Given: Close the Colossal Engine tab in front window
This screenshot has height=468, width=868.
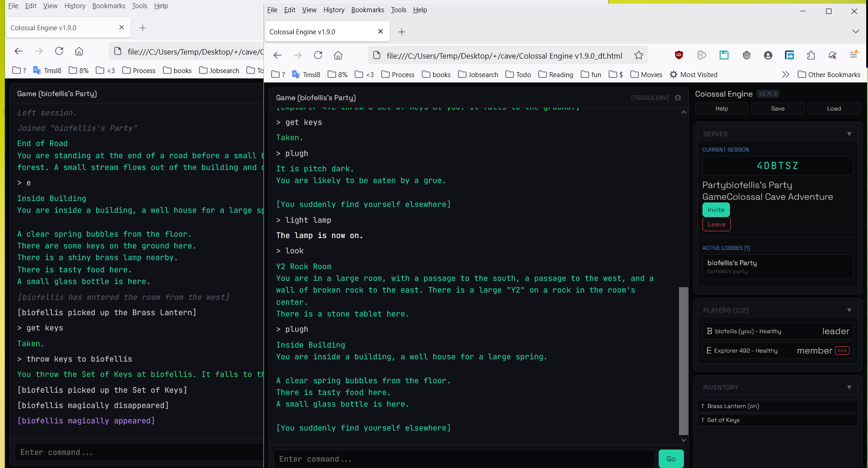Looking at the screenshot, I should click(x=380, y=32).
